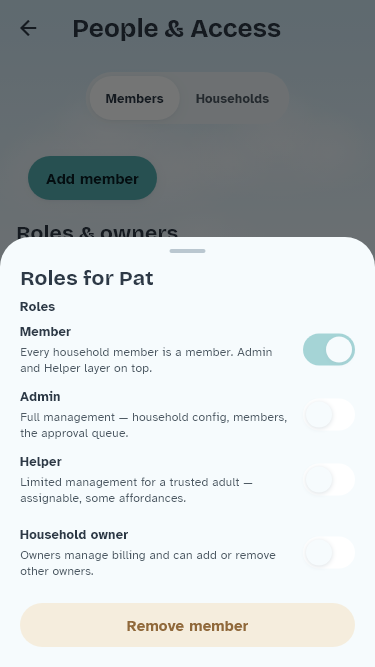375x667 pixels.
Task: Click the Household owner label
Action: [74, 535]
